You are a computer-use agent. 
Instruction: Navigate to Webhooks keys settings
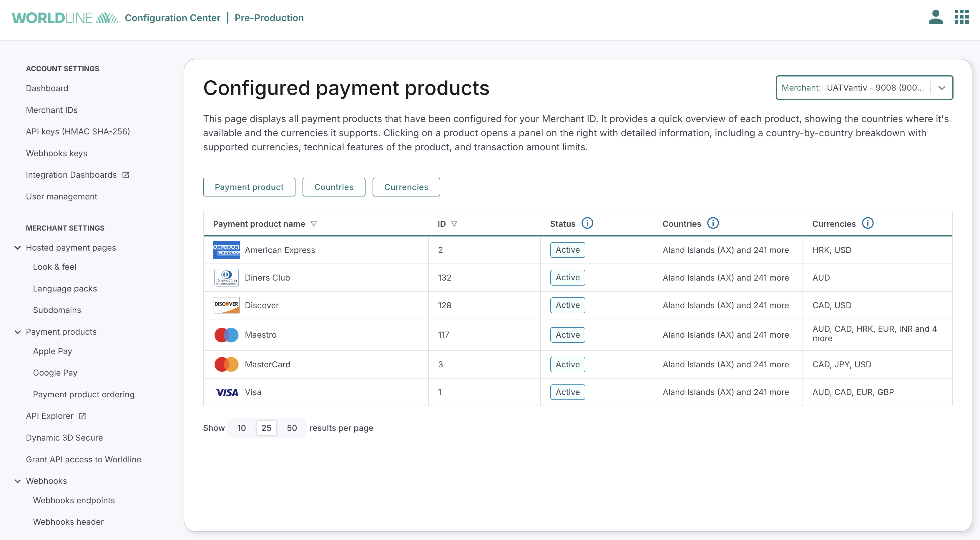click(56, 153)
